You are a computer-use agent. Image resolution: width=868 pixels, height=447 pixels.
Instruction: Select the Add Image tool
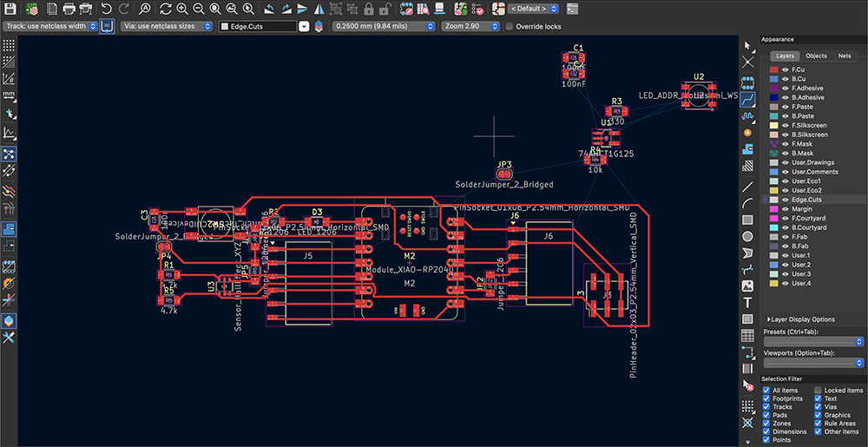coord(748,286)
